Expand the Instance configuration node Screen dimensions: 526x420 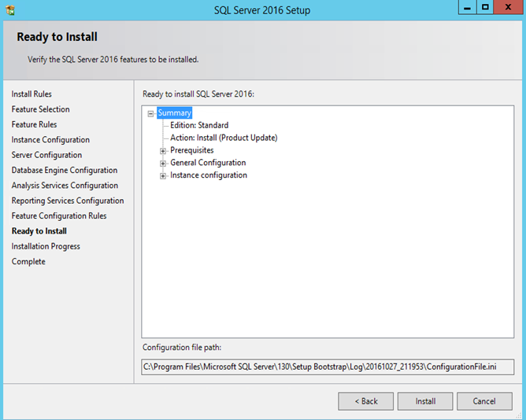pos(163,175)
